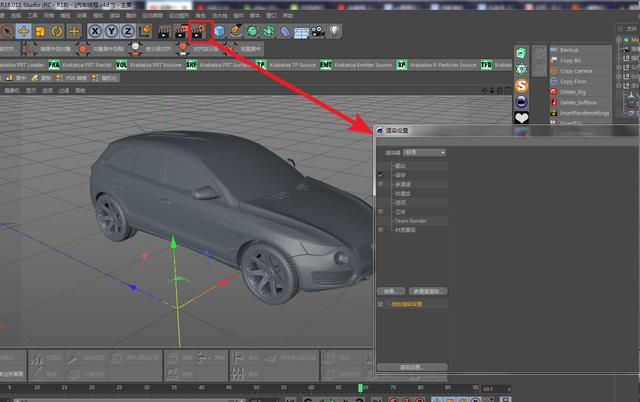Click Render Active View clapperboard

click(x=164, y=32)
